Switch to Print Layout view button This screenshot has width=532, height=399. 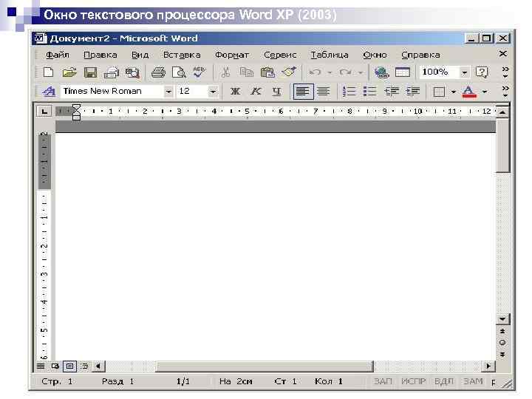[x=70, y=366]
